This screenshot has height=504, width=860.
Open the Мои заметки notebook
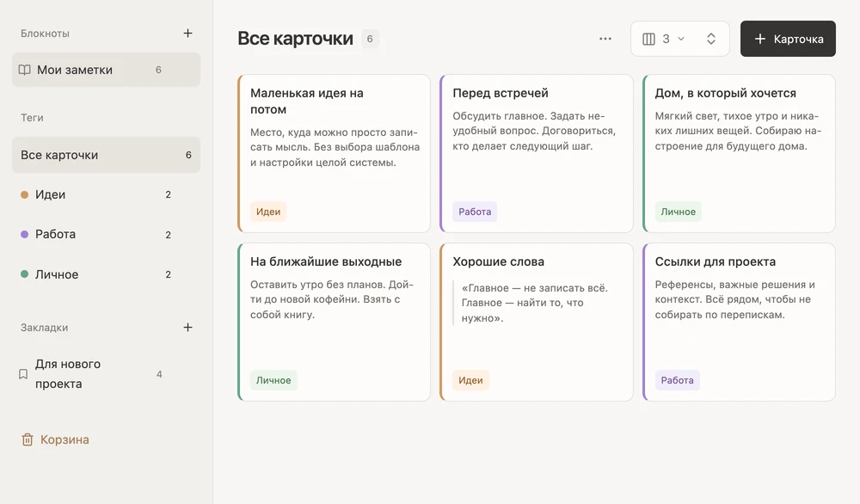coord(107,70)
